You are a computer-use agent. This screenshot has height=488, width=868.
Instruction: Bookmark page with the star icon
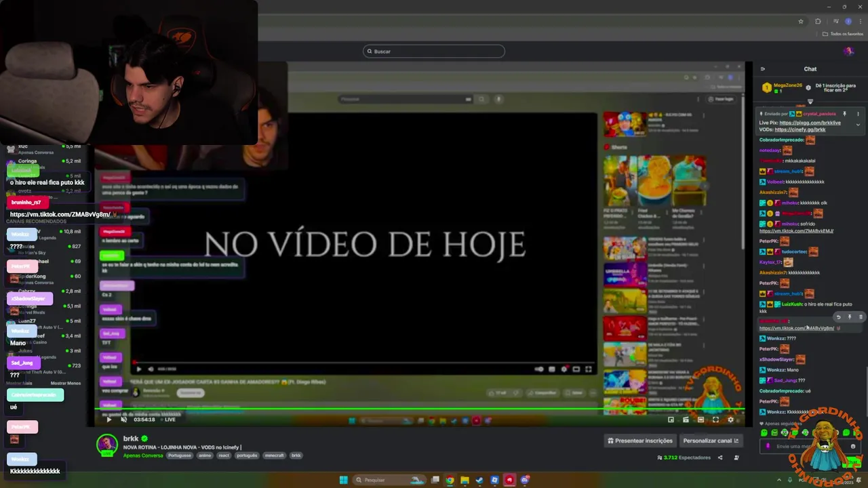point(801,21)
